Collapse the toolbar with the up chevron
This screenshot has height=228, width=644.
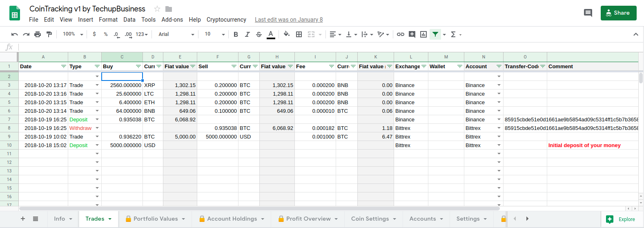point(636,34)
